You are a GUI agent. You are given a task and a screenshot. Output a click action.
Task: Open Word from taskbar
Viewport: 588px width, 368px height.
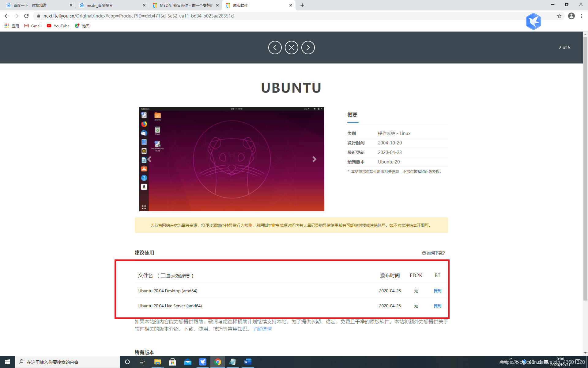[x=247, y=362]
